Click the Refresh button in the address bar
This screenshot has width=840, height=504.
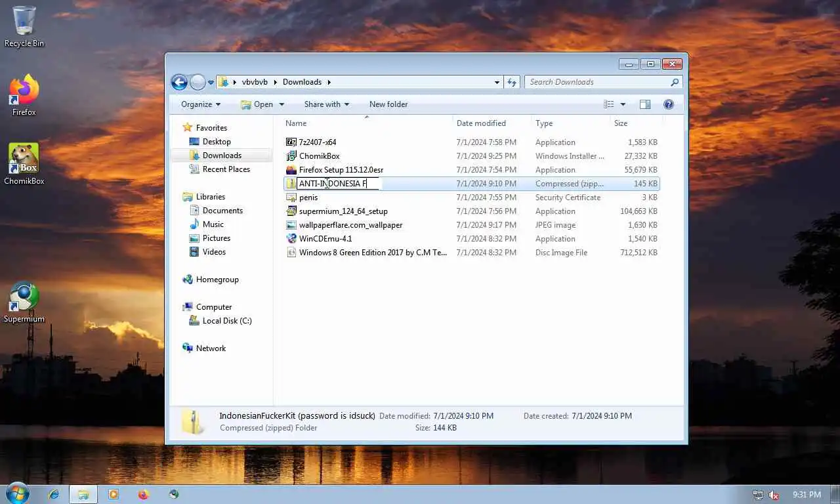512,82
